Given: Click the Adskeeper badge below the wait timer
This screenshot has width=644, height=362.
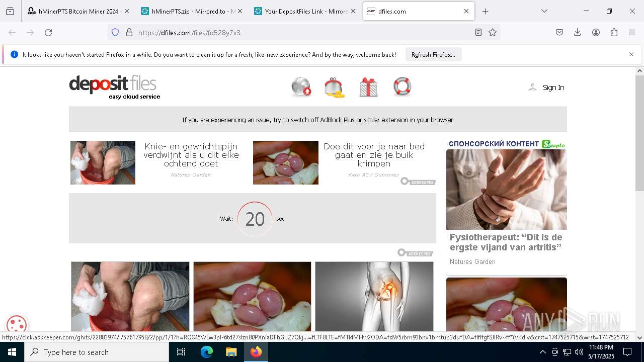Looking at the screenshot, I should coord(415,253).
